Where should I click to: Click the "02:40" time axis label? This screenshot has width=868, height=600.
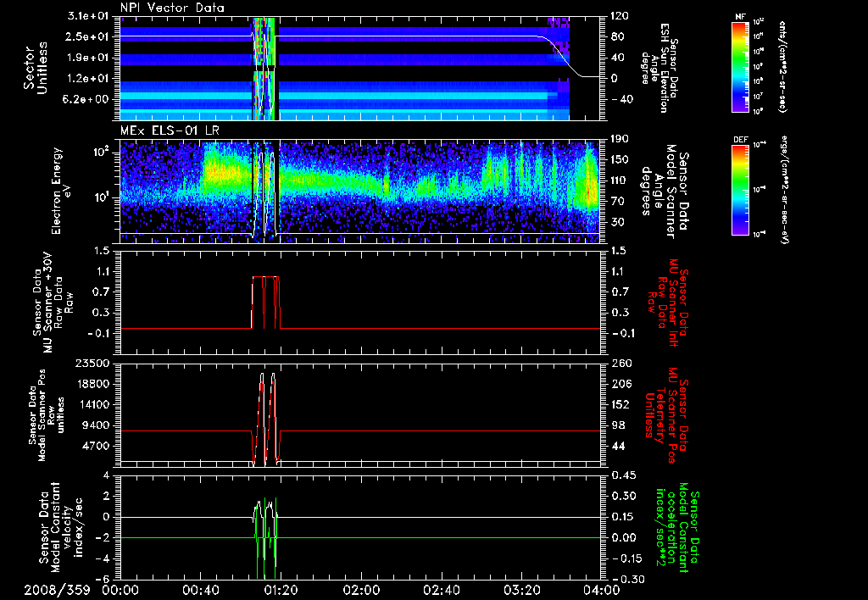(441, 590)
